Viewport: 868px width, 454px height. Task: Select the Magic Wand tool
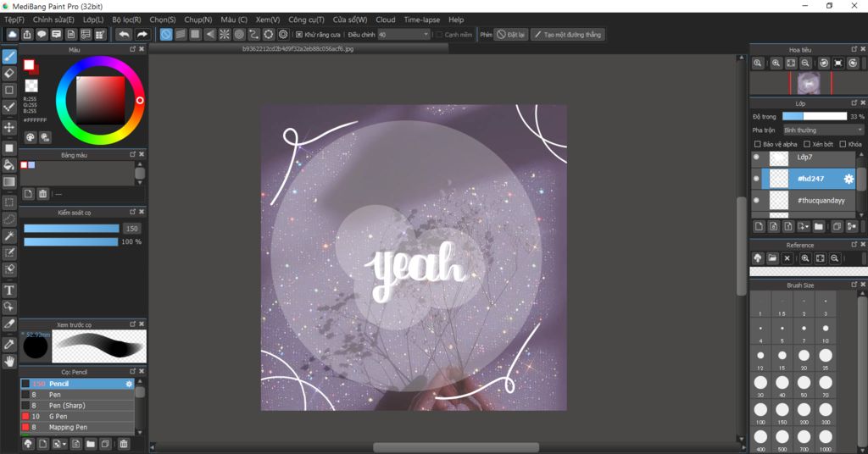tap(9, 236)
